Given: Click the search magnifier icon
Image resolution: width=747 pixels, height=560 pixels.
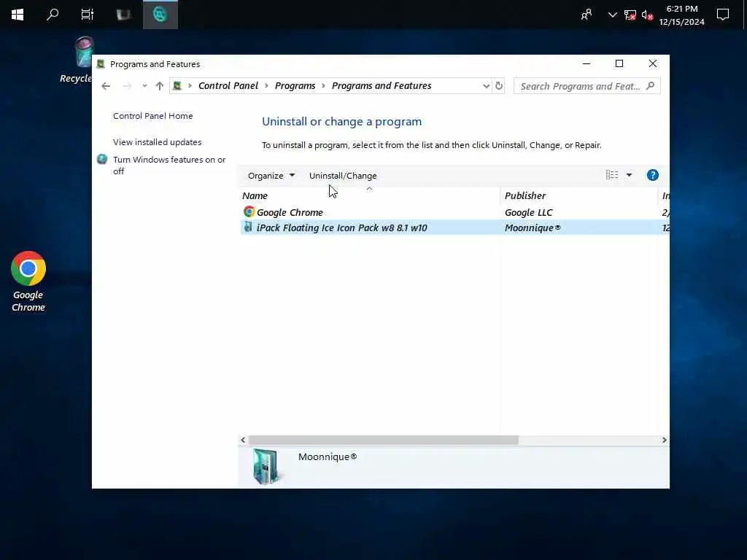Looking at the screenshot, I should click(650, 86).
